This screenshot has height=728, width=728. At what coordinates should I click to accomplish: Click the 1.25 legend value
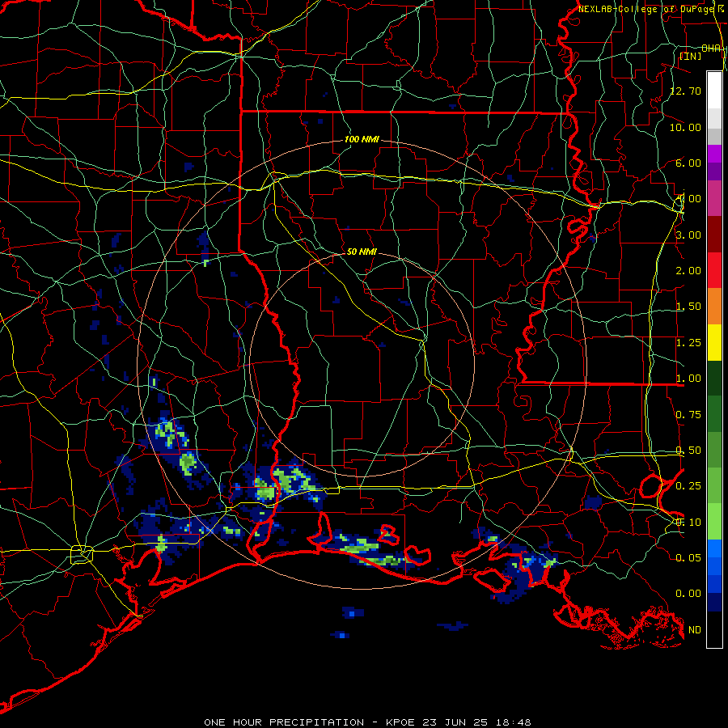[688, 343]
